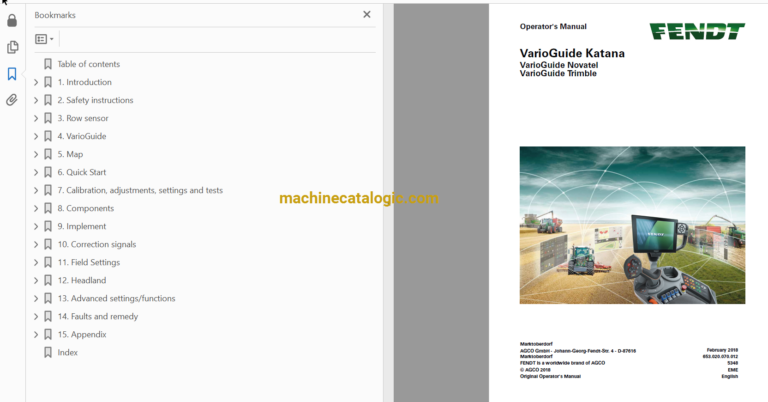This screenshot has width=768, height=402.
Task: Expand the 5. Map bookmark
Action: (x=36, y=154)
